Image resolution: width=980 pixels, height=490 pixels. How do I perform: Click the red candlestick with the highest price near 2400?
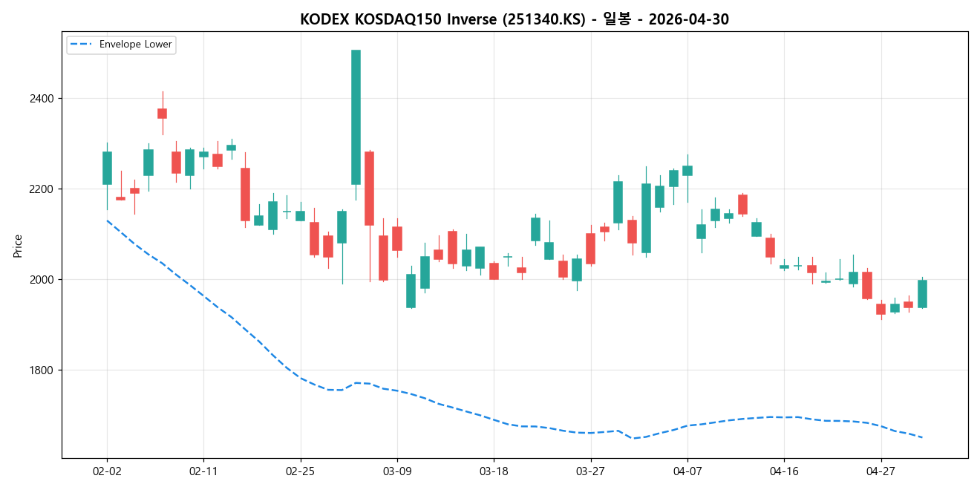(162, 114)
